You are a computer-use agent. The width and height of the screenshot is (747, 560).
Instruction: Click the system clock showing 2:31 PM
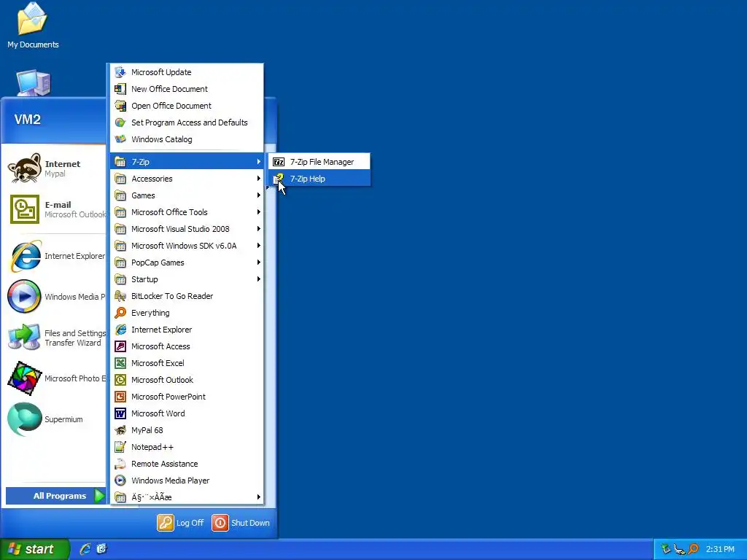coord(720,550)
